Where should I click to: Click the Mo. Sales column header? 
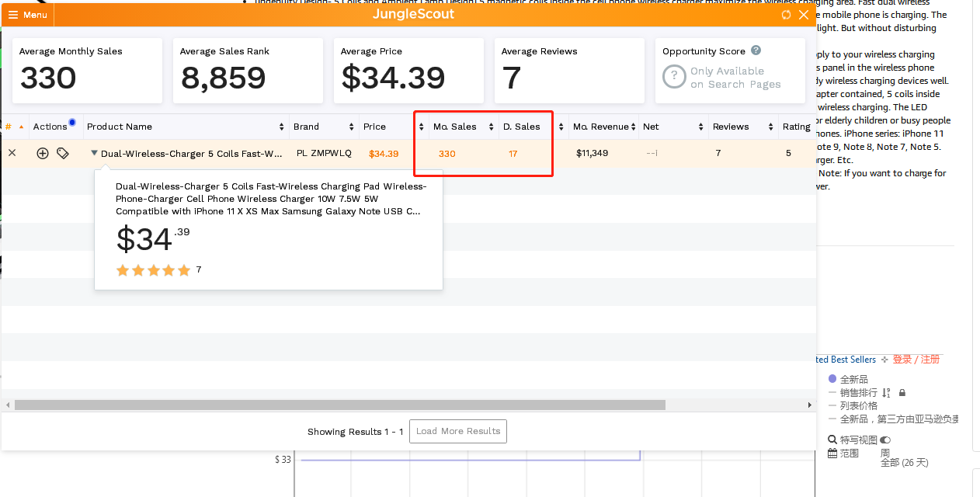(x=455, y=127)
